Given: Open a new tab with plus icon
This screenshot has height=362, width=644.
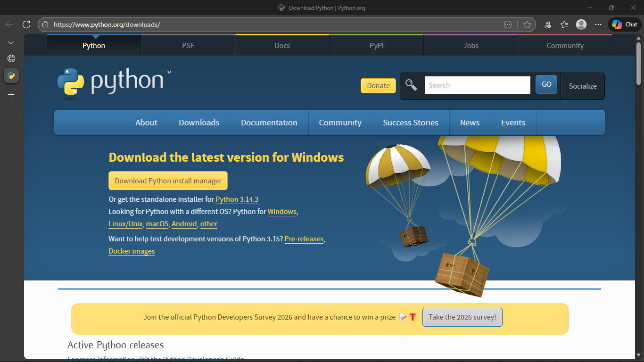Looking at the screenshot, I should pyautogui.click(x=11, y=94).
